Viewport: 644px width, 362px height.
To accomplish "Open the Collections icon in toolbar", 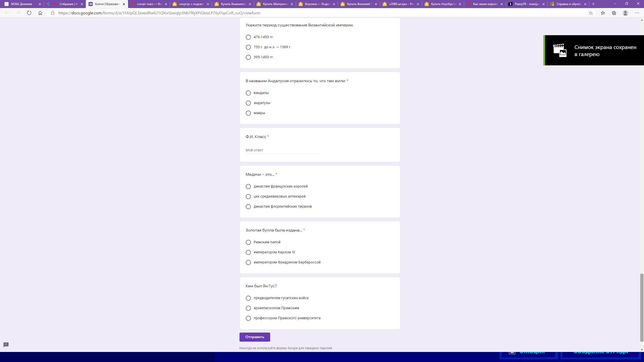I will coord(614,13).
